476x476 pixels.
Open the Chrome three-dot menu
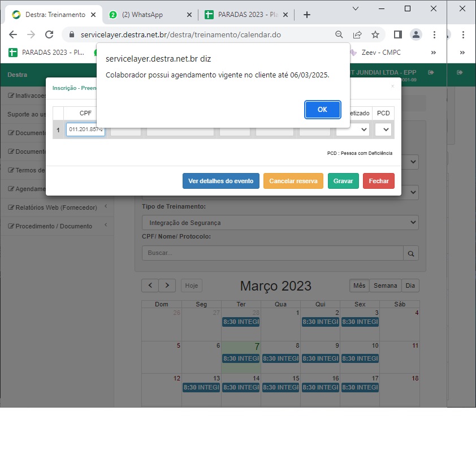(x=434, y=34)
